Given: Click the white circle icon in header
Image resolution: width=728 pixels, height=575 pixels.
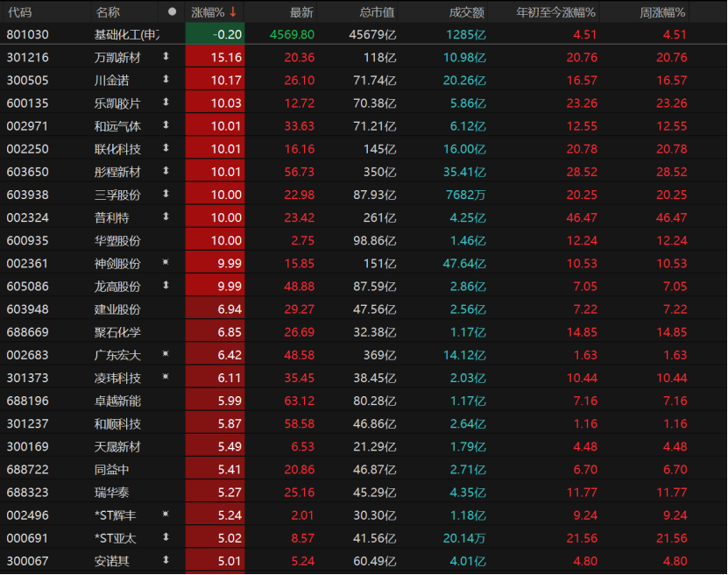Looking at the screenshot, I should pyautogui.click(x=172, y=12).
